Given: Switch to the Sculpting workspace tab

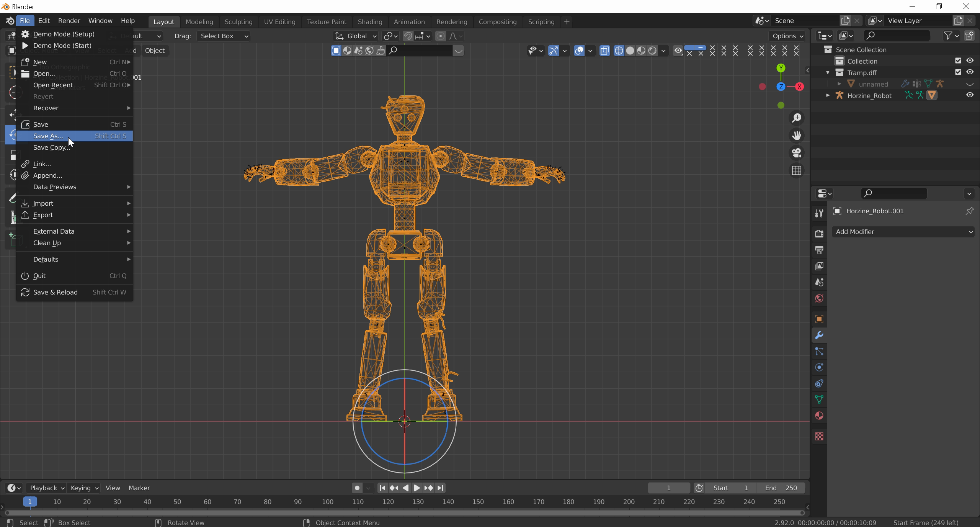Looking at the screenshot, I should point(238,22).
